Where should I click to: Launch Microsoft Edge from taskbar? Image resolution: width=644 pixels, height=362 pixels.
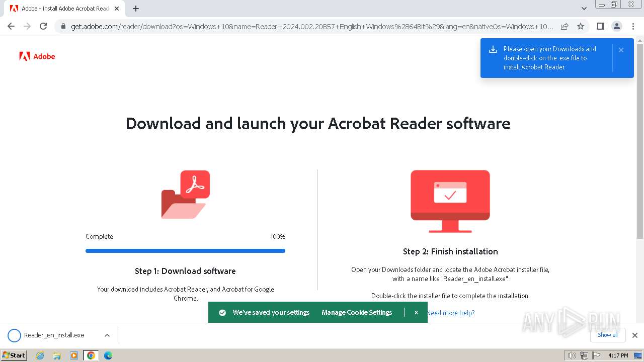(x=108, y=355)
